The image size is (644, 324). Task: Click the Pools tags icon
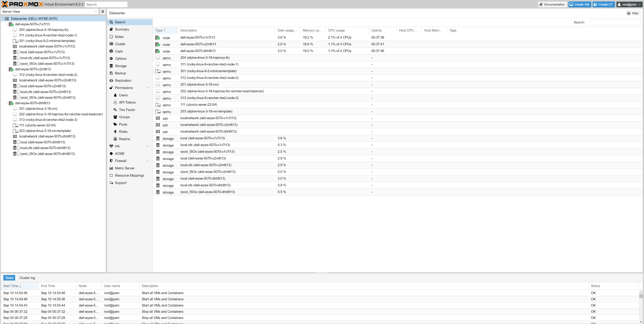click(115, 124)
